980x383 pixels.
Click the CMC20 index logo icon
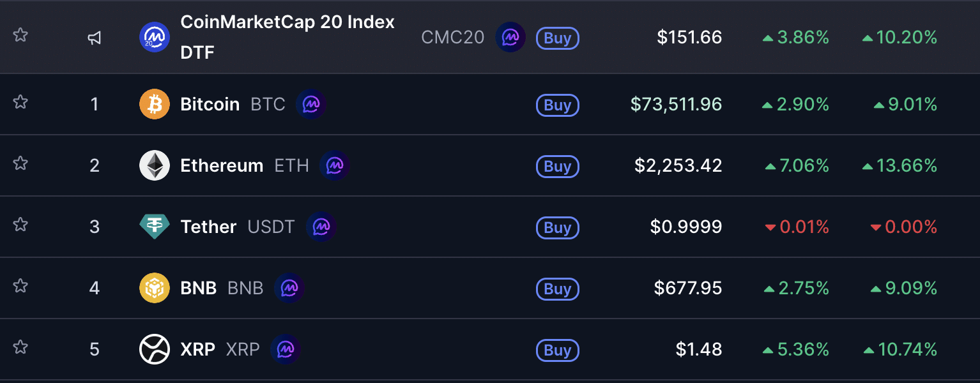point(155,37)
